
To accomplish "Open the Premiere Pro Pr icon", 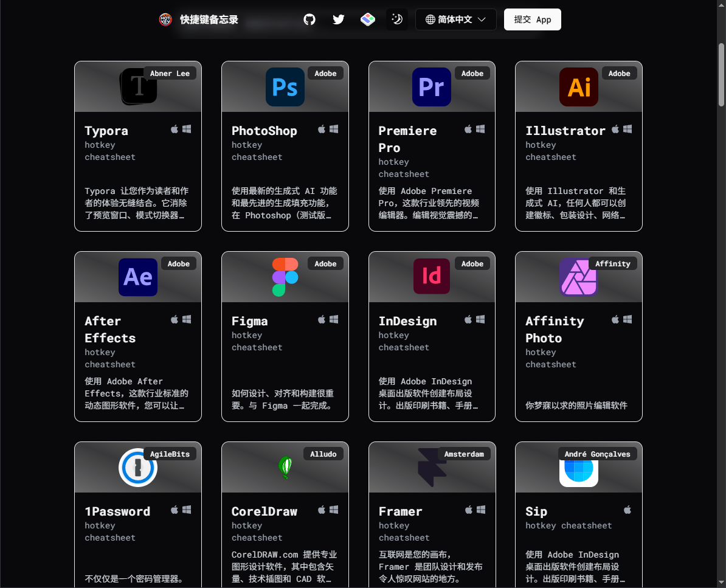I will pos(432,87).
